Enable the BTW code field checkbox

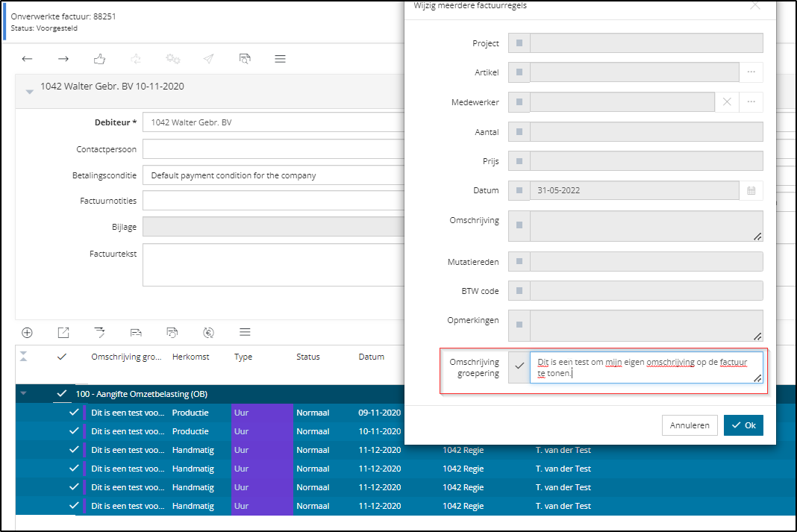(x=519, y=291)
